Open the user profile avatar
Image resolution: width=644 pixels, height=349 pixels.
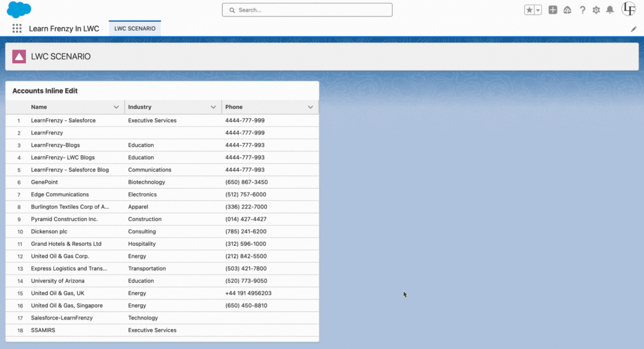click(x=629, y=9)
